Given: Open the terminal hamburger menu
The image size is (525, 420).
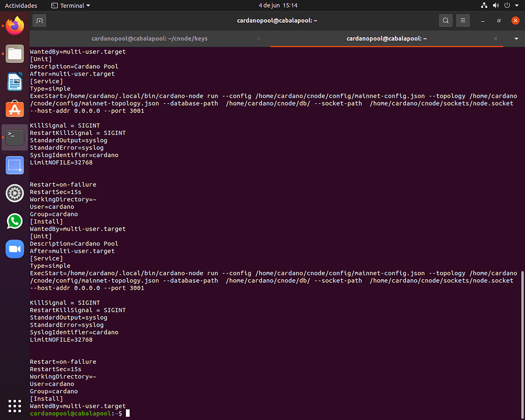Looking at the screenshot, I should tap(463, 21).
